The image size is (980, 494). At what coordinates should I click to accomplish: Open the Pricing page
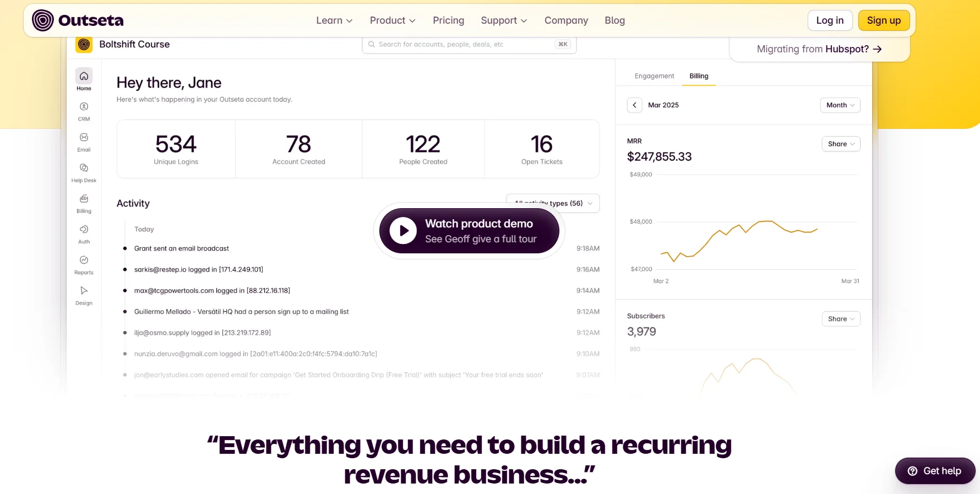point(448,20)
